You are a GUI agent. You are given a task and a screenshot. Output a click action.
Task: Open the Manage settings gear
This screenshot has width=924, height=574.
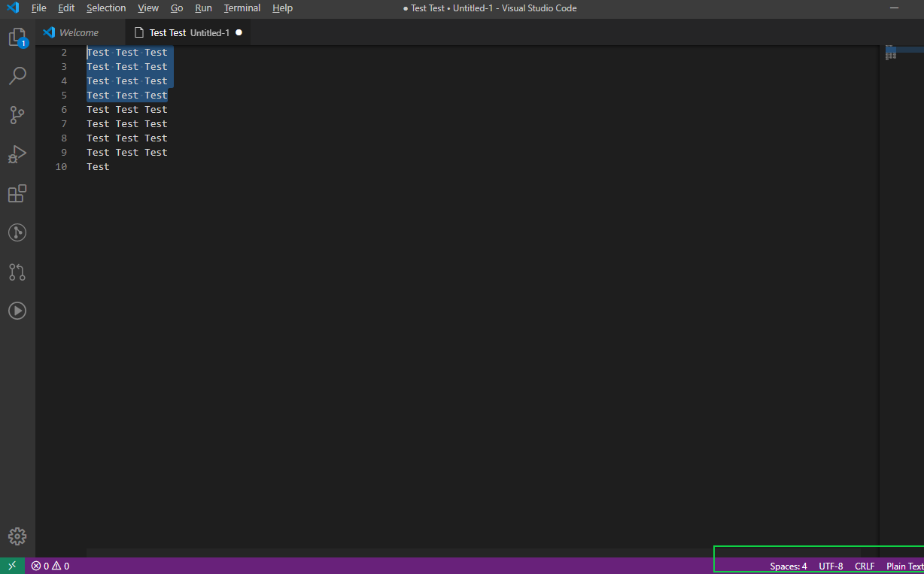(x=17, y=536)
